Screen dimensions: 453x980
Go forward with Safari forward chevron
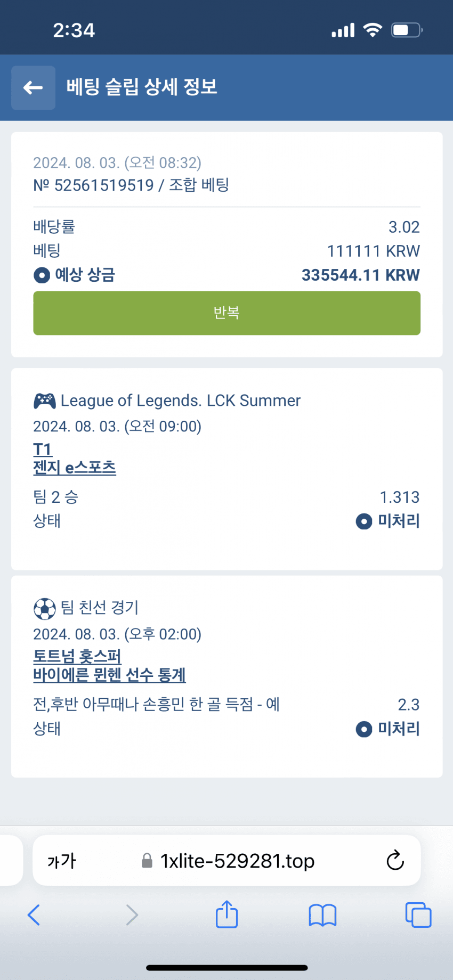(132, 915)
